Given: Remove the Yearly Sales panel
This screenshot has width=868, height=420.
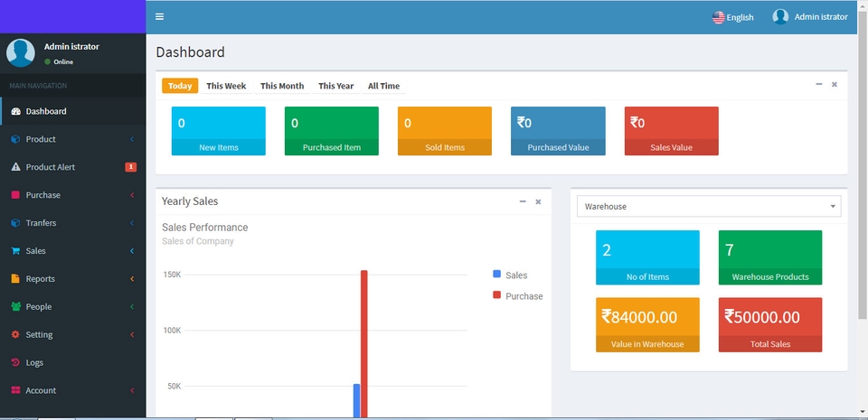Looking at the screenshot, I should point(538,202).
